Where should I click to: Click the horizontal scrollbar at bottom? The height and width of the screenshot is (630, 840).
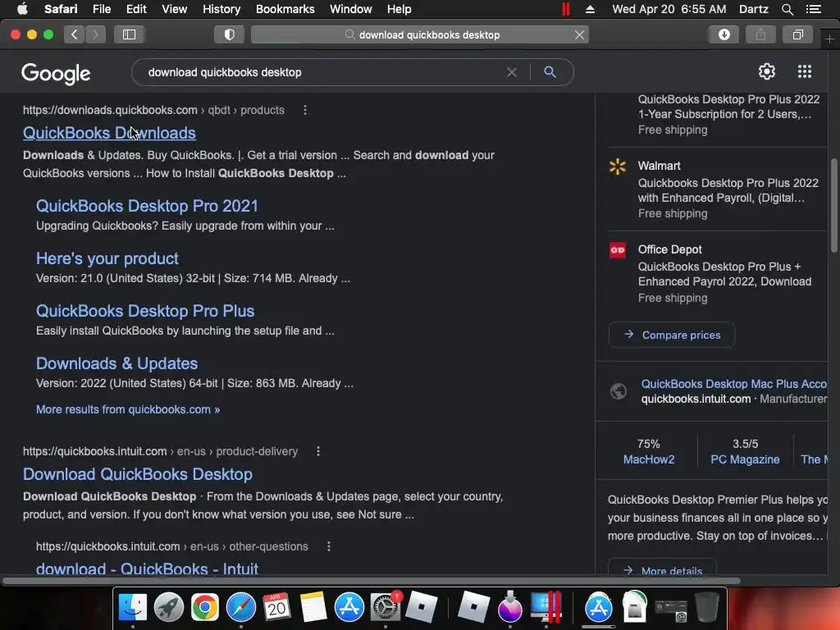click(372, 581)
